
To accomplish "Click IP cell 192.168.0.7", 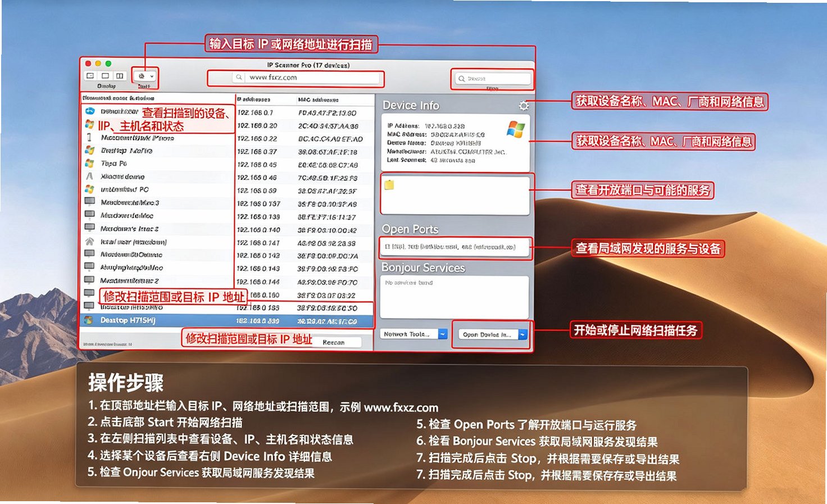I will click(x=255, y=112).
